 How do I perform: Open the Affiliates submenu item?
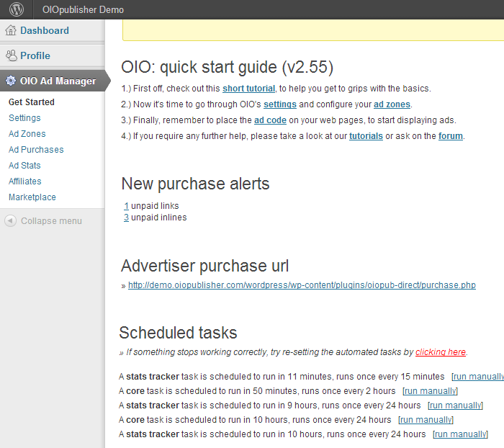(25, 181)
